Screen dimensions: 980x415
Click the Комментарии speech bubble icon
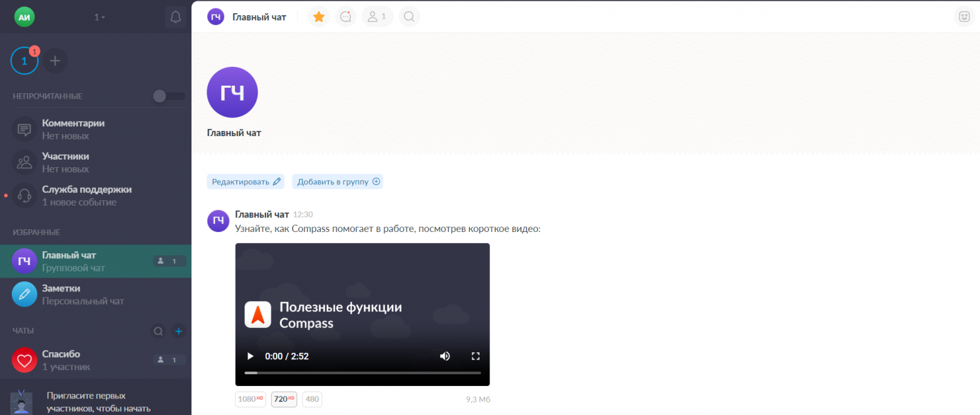point(24,129)
